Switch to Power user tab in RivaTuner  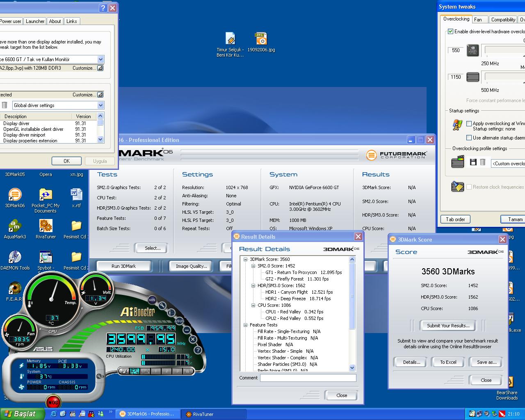(10, 21)
